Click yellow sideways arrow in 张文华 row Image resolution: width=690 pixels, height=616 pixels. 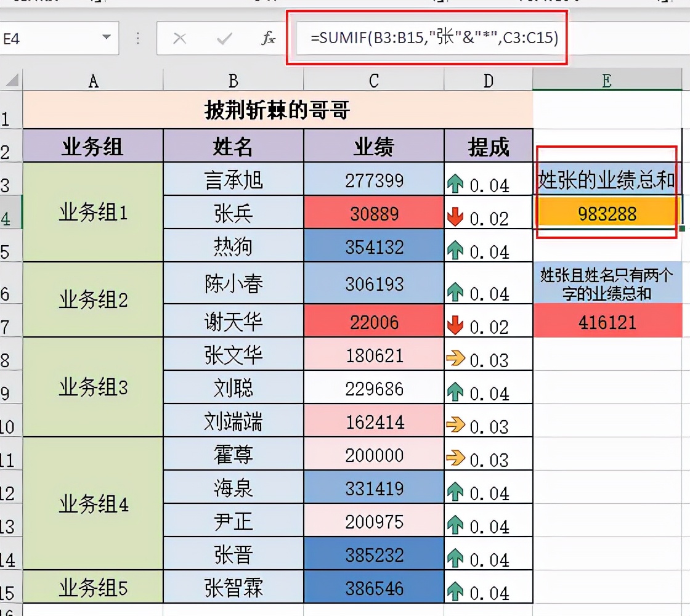click(455, 358)
